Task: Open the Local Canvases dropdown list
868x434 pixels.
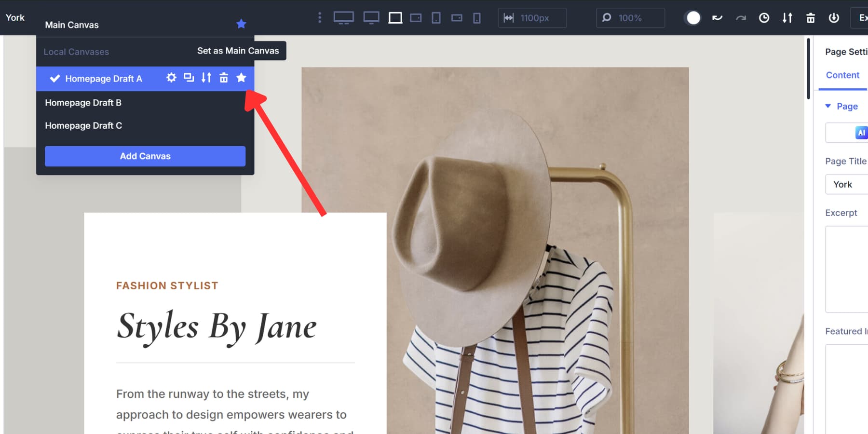Action: [x=76, y=52]
